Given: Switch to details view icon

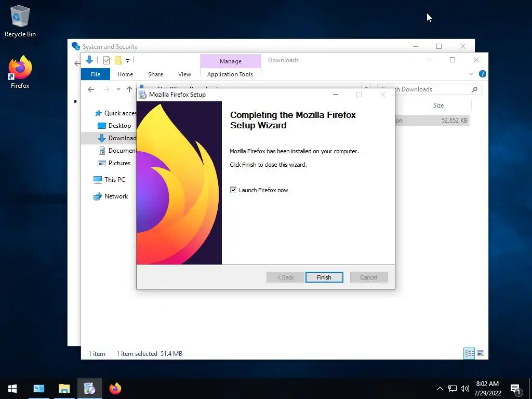Looking at the screenshot, I should pos(469,353).
